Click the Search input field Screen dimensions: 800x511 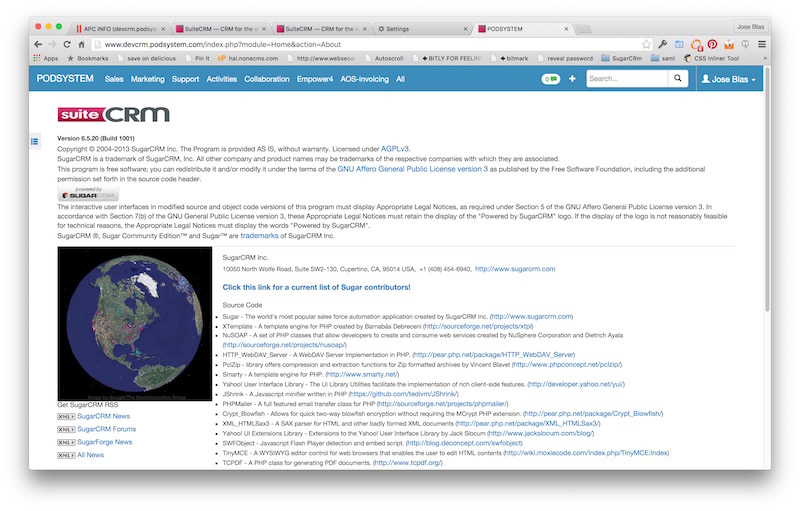click(627, 79)
